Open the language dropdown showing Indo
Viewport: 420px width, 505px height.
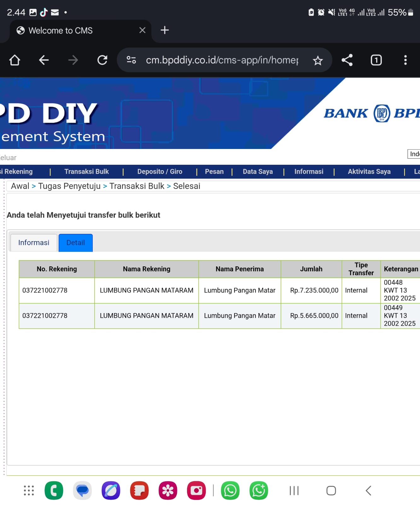(414, 154)
